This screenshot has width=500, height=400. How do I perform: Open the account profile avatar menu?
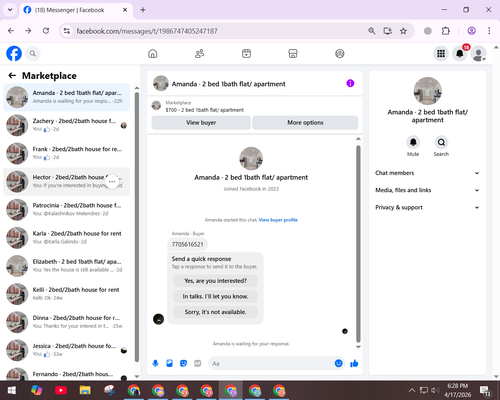point(478,54)
